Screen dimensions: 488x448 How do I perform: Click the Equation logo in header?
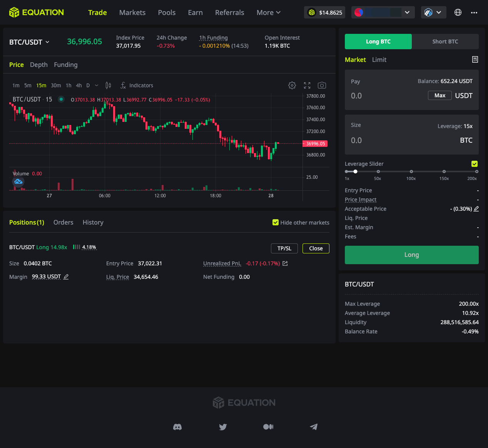pyautogui.click(x=37, y=12)
